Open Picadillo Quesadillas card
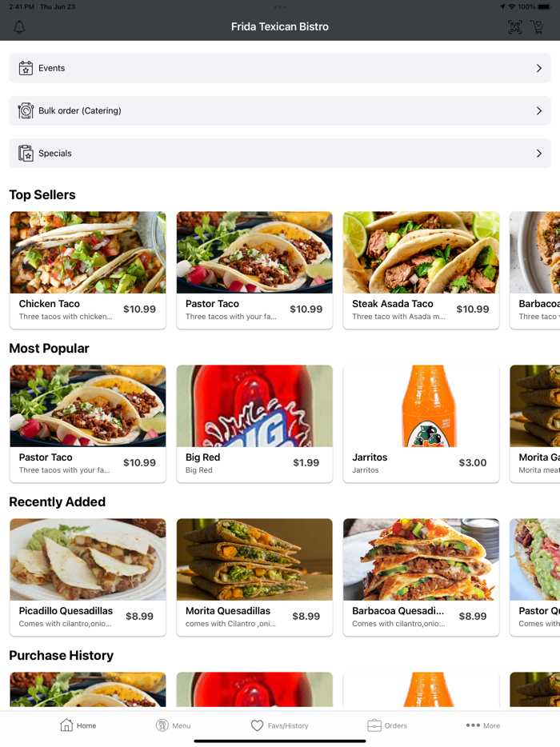 (88, 577)
